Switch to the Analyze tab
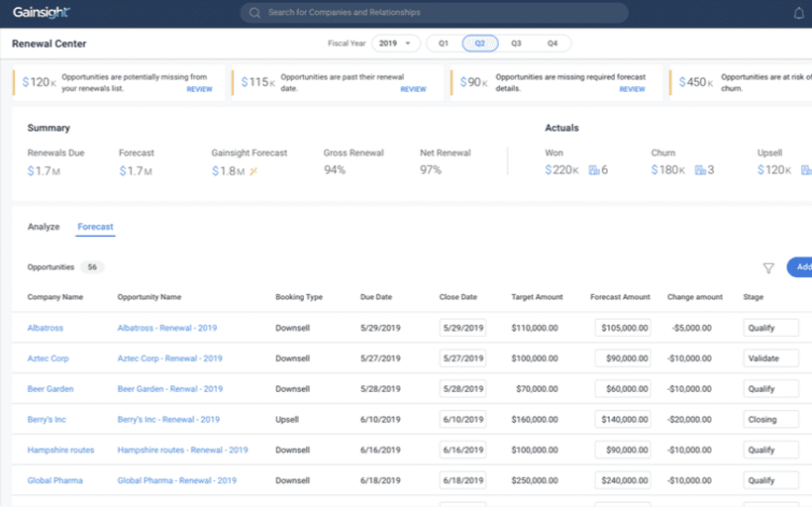The width and height of the screenshot is (812, 507). (x=44, y=227)
